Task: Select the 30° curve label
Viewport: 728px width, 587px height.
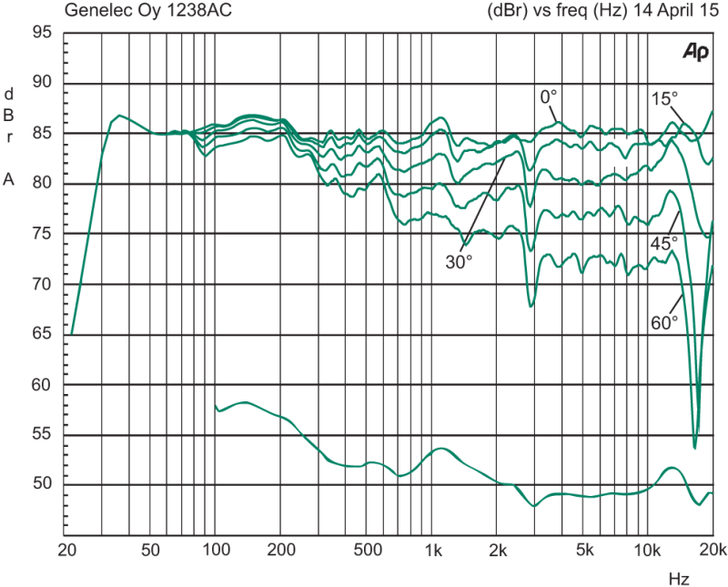Action: click(x=459, y=262)
